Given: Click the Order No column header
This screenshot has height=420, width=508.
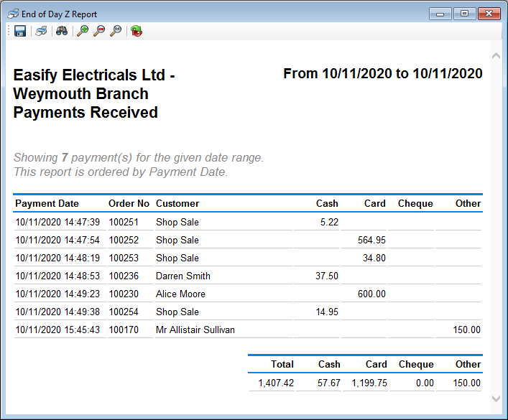Looking at the screenshot, I should pos(129,203).
